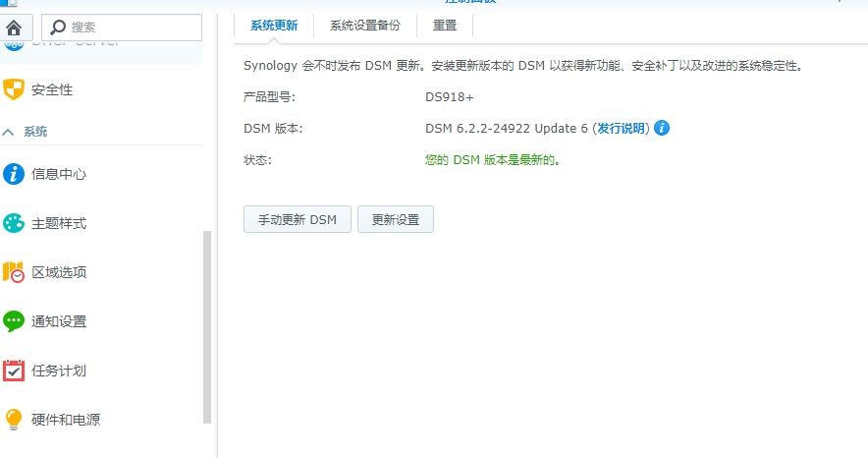Collapse the 系统 section in sidebar
Viewport: 868px width, 458px height.
[x=9, y=132]
